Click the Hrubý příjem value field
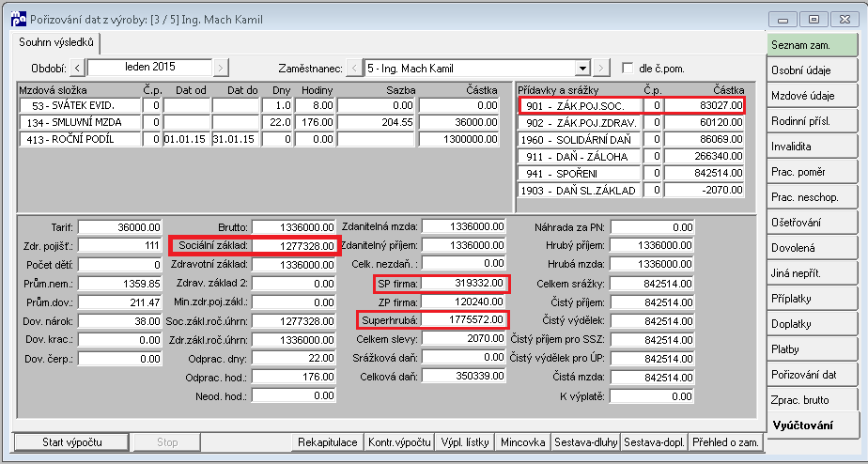The image size is (868, 464). [x=652, y=246]
